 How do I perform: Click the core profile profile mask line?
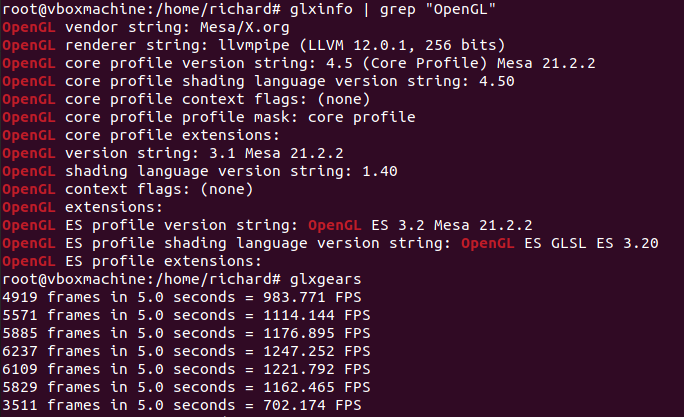click(x=208, y=117)
